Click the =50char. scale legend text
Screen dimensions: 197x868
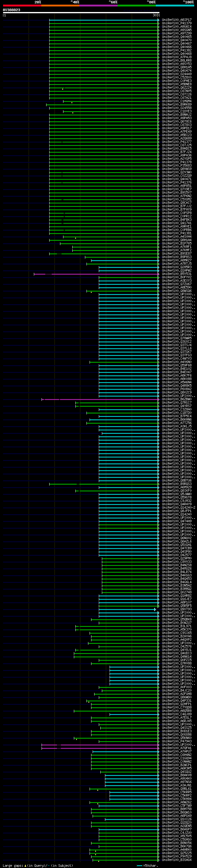pos(151,865)
